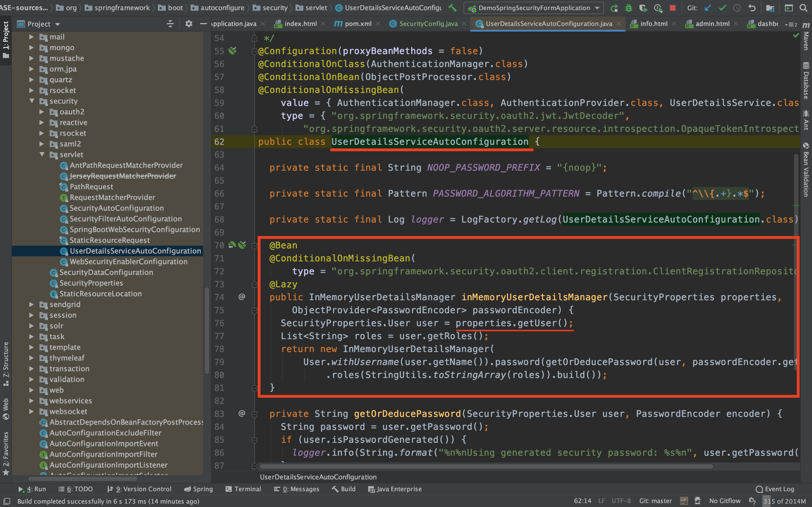The width and height of the screenshot is (812, 507).
Task: Click the Git rollback arrow icon
Action: [752, 8]
